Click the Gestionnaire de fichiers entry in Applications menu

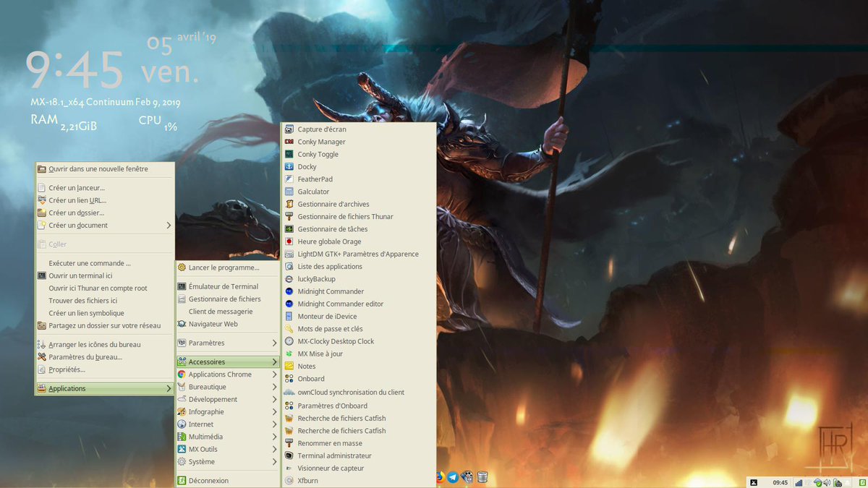click(228, 299)
